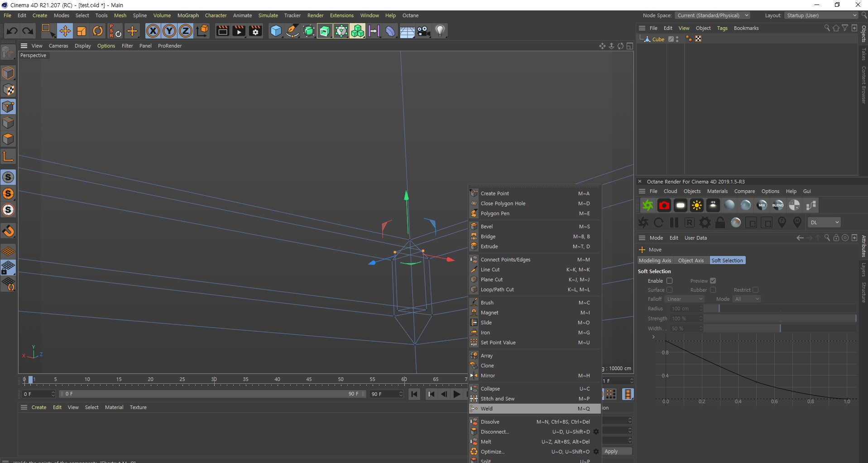Click the Radius slider

click(779, 309)
